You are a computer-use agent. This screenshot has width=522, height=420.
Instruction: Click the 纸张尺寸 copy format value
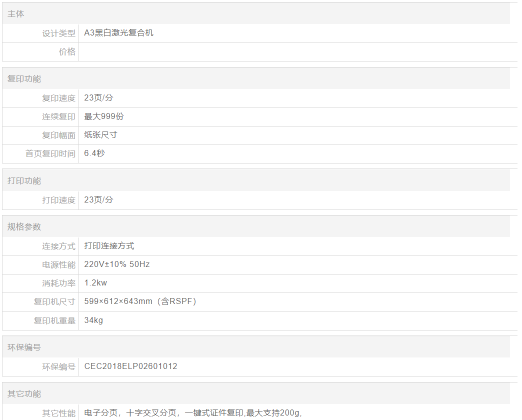point(101,135)
